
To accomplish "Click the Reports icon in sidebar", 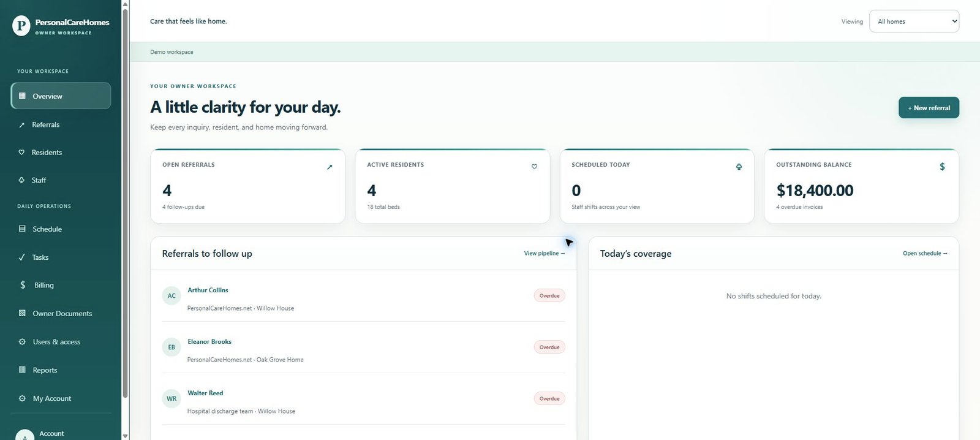I will [22, 370].
